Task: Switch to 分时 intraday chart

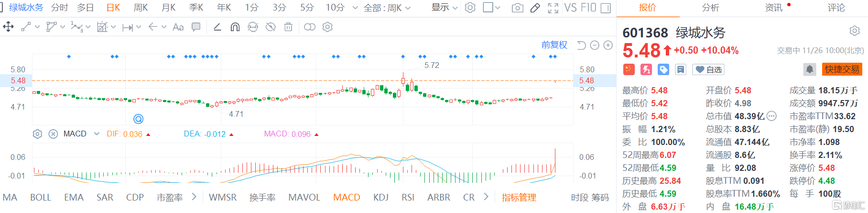Action: 60,8
